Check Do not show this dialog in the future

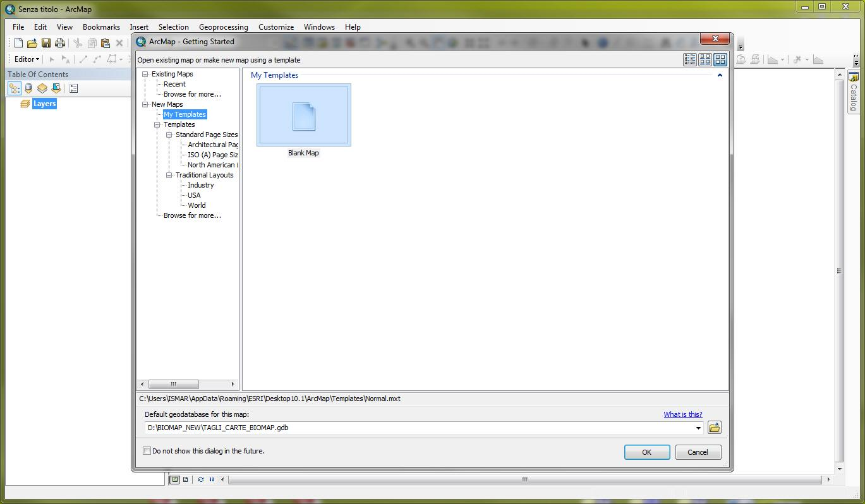(x=147, y=451)
